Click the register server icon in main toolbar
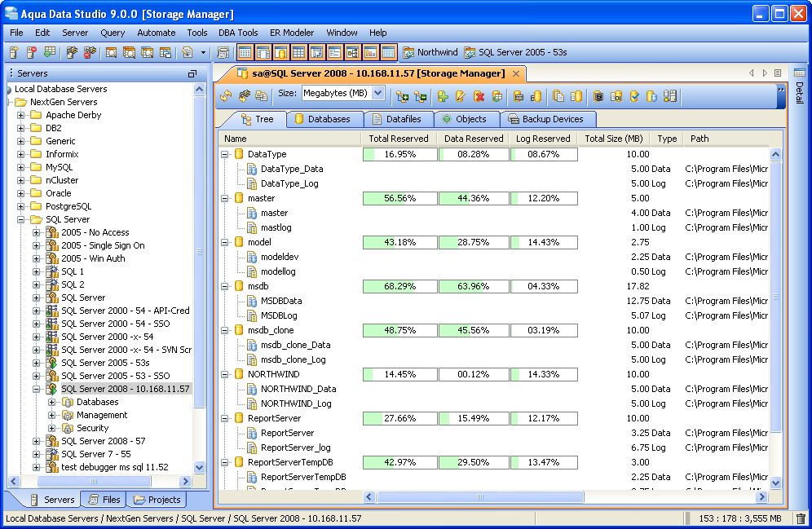The height and width of the screenshot is (529, 812). point(14,52)
